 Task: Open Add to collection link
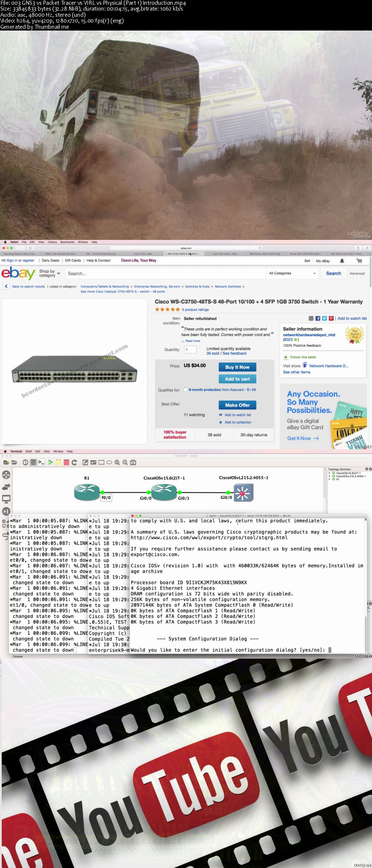click(x=238, y=422)
